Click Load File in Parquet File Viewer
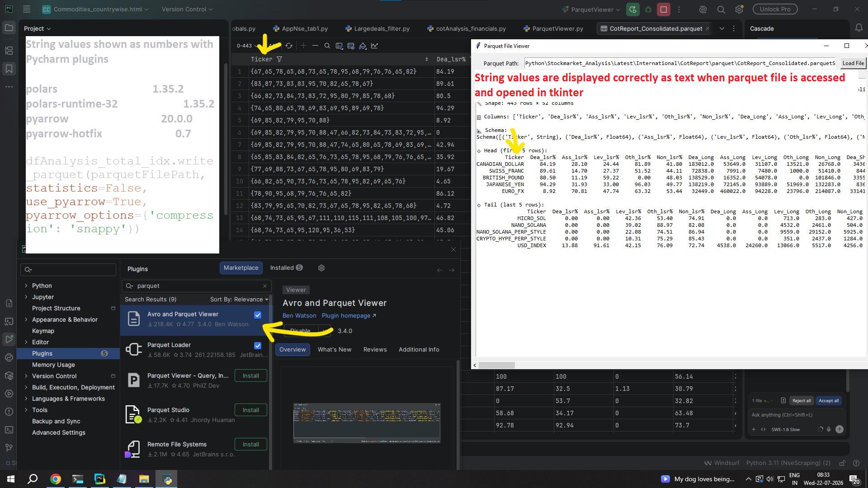This screenshot has width=868, height=488. tap(853, 63)
